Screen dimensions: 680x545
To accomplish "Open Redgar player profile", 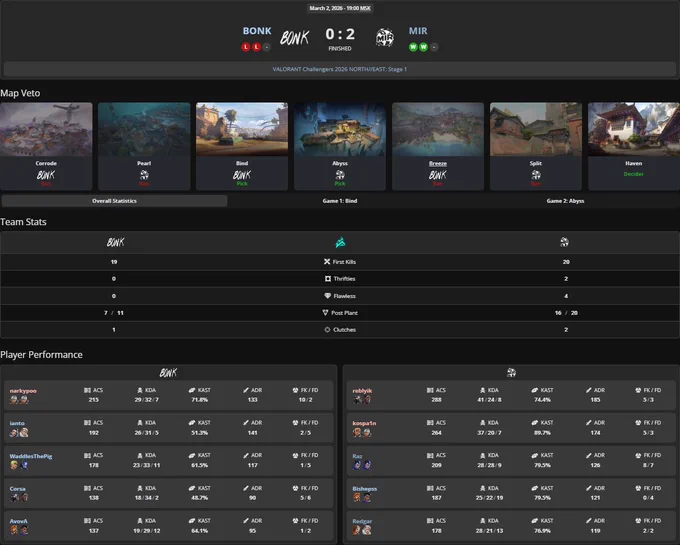I will [362, 521].
